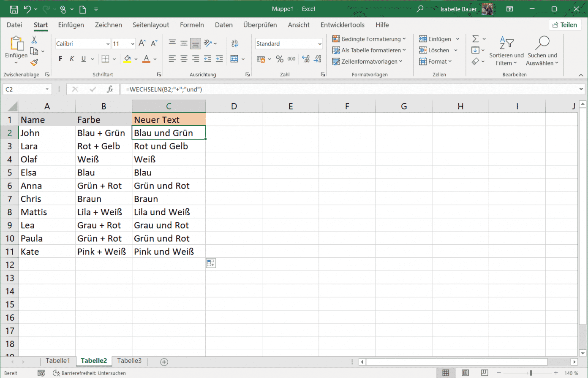Image resolution: width=588 pixels, height=378 pixels.
Task: Click the Löschen icon in the Zellen group
Action: pos(436,50)
